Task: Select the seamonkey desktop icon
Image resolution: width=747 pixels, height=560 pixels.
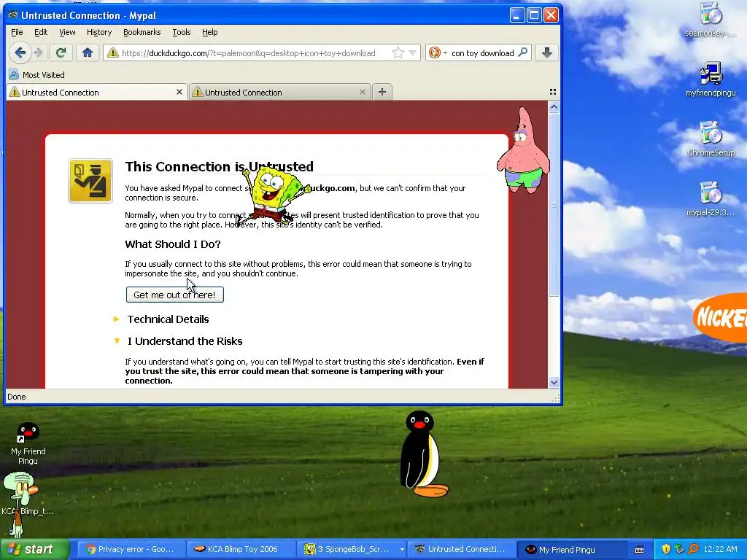Action: (711, 20)
